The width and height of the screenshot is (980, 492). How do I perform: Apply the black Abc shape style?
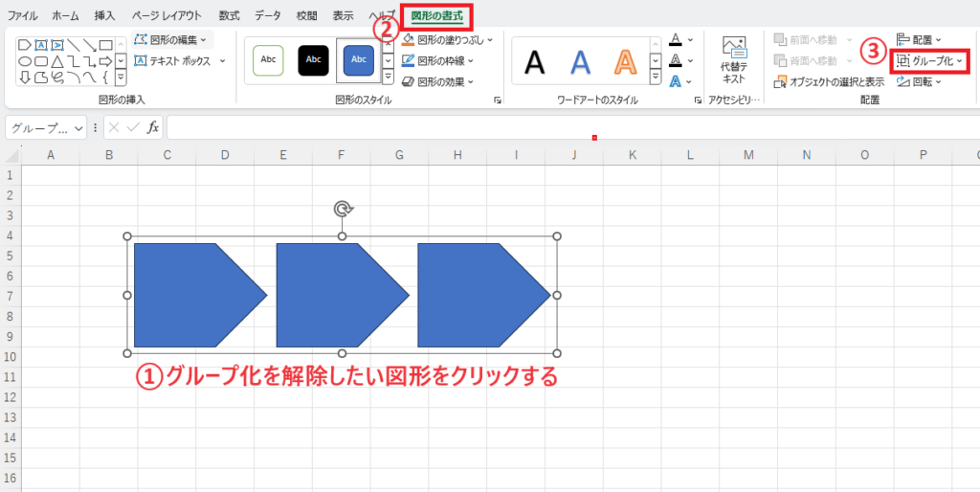(313, 60)
